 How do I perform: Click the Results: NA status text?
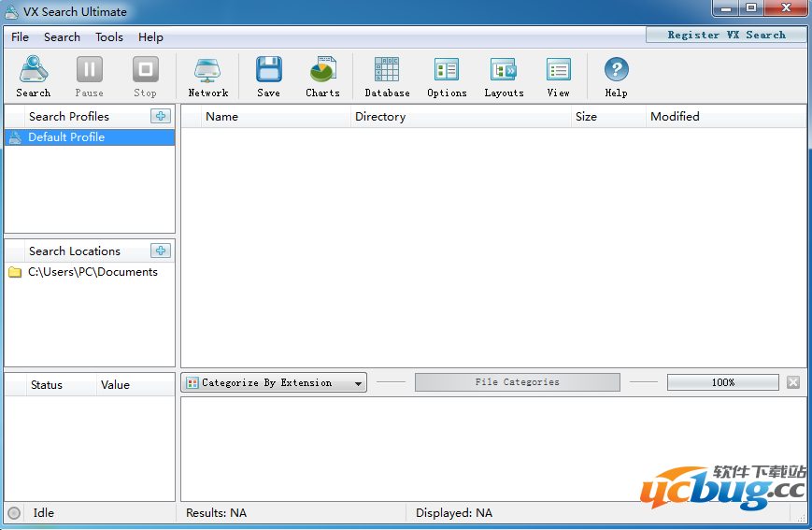(x=216, y=513)
